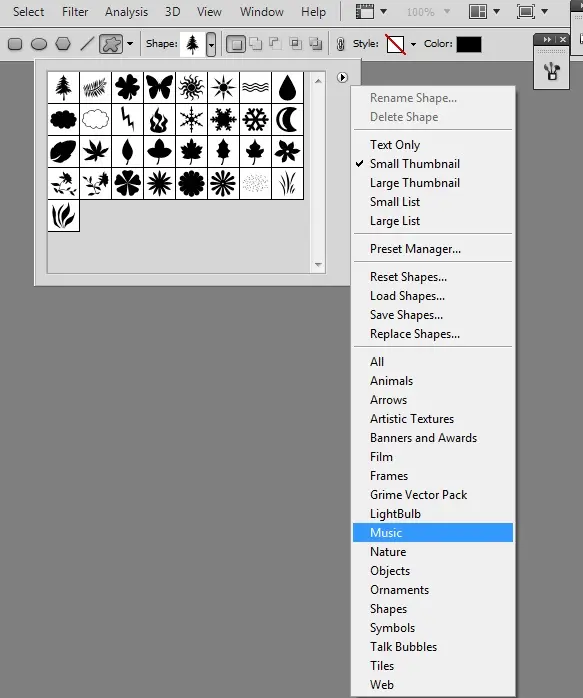Select the Line tool

click(x=87, y=44)
